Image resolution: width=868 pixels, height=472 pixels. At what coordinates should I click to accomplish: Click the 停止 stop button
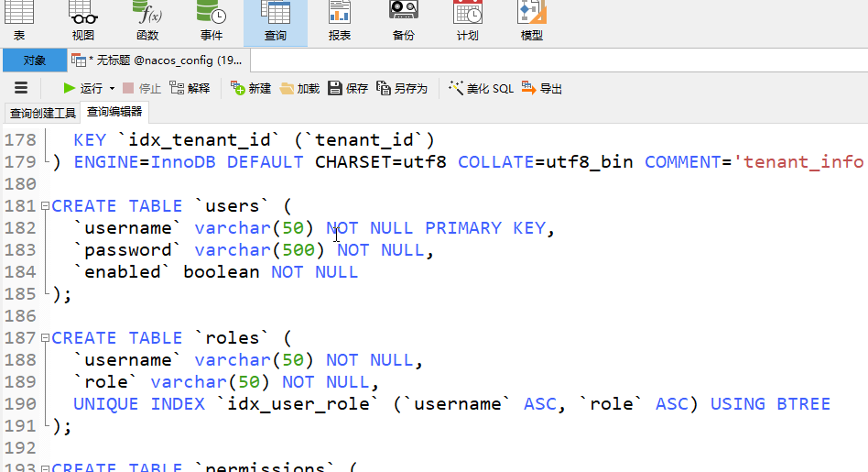click(142, 88)
